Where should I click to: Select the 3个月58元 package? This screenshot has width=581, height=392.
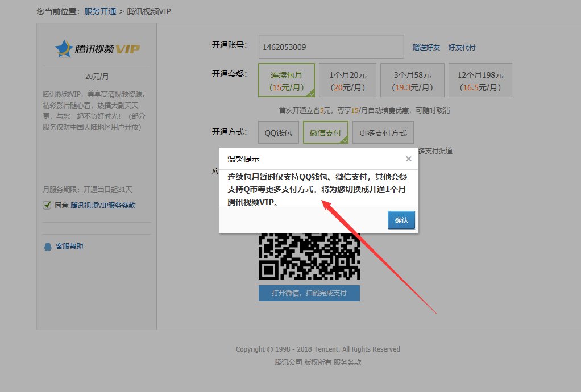point(413,80)
